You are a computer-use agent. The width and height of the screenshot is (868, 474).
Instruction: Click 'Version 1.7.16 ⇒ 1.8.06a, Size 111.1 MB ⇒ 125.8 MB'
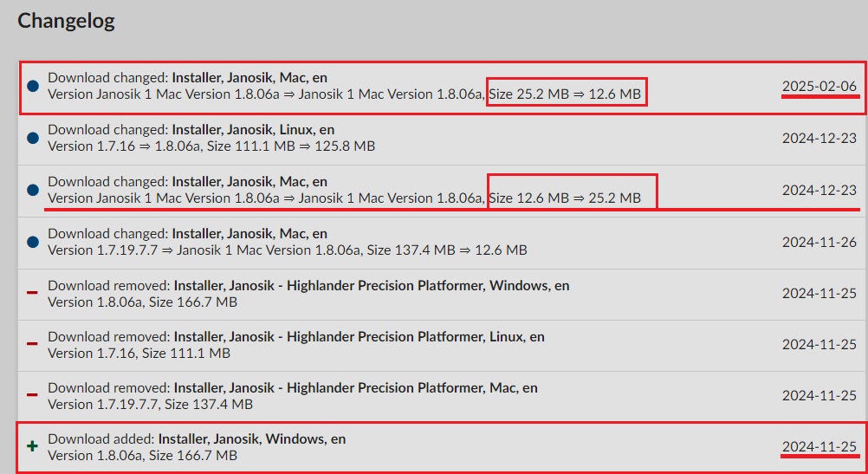point(211,146)
